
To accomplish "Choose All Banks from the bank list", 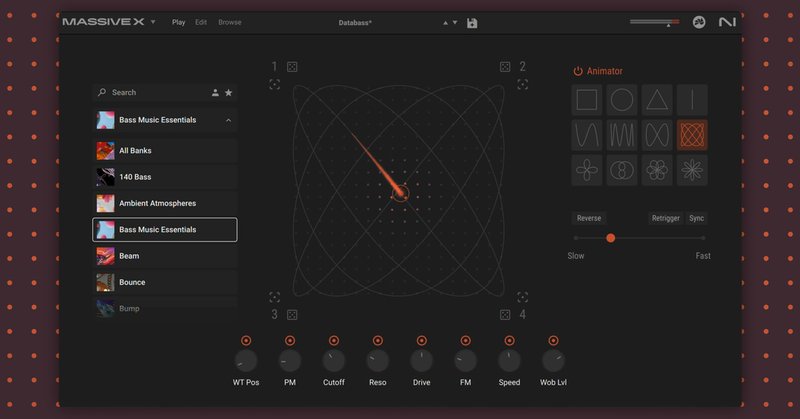I will [165, 151].
